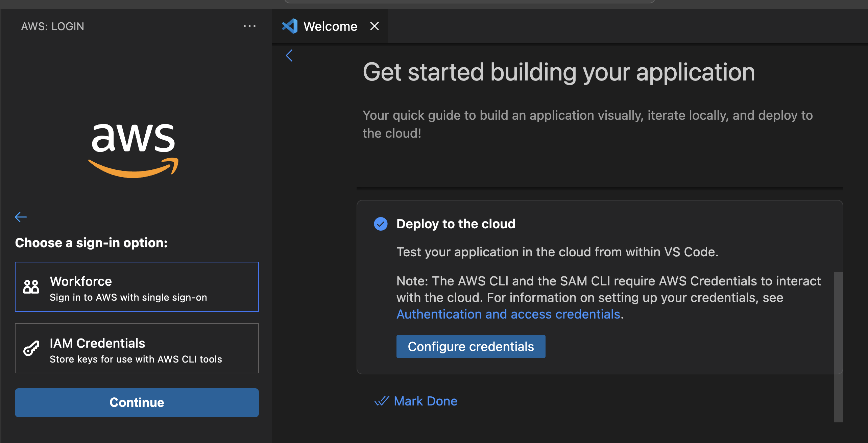Click the IAM Credentials key icon
The width and height of the screenshot is (868, 443).
(x=31, y=348)
